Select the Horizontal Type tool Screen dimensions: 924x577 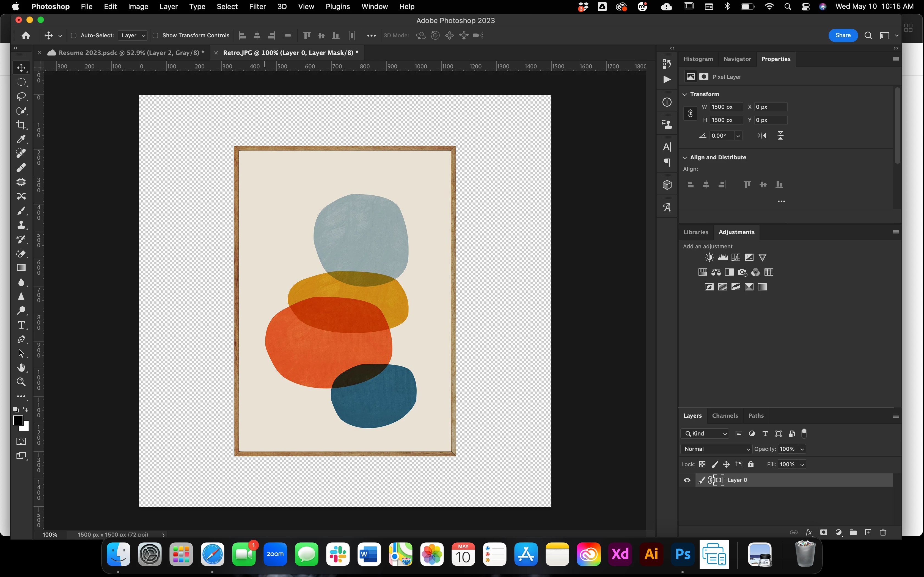[21, 325]
